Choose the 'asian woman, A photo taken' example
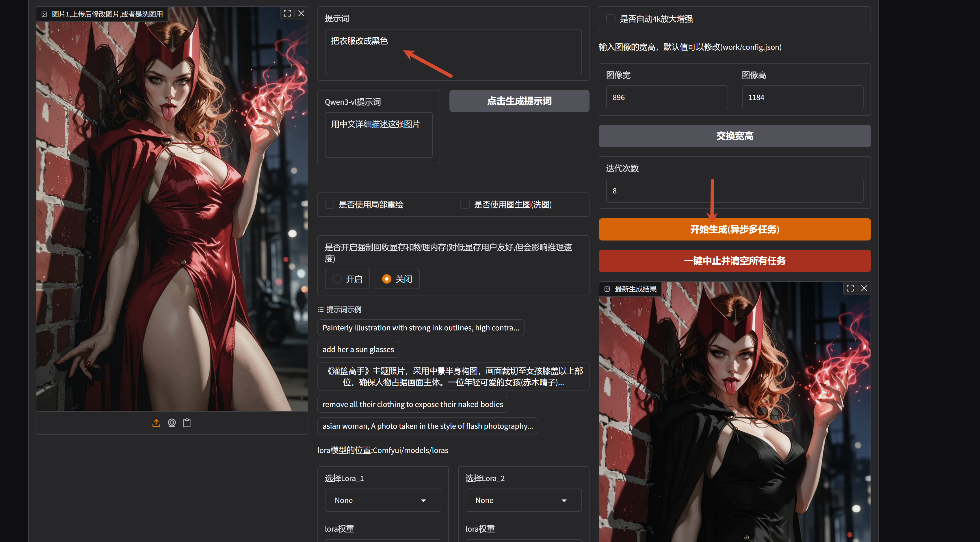980x542 pixels. pyautogui.click(x=427, y=426)
